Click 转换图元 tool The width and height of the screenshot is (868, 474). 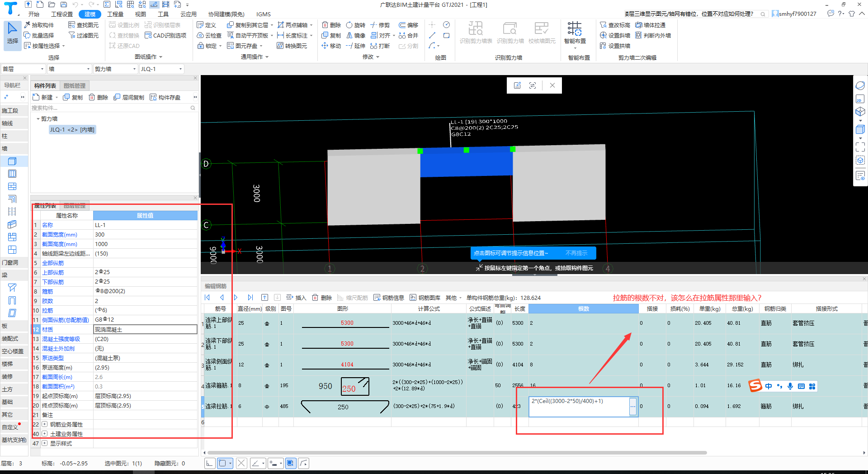coord(292,46)
